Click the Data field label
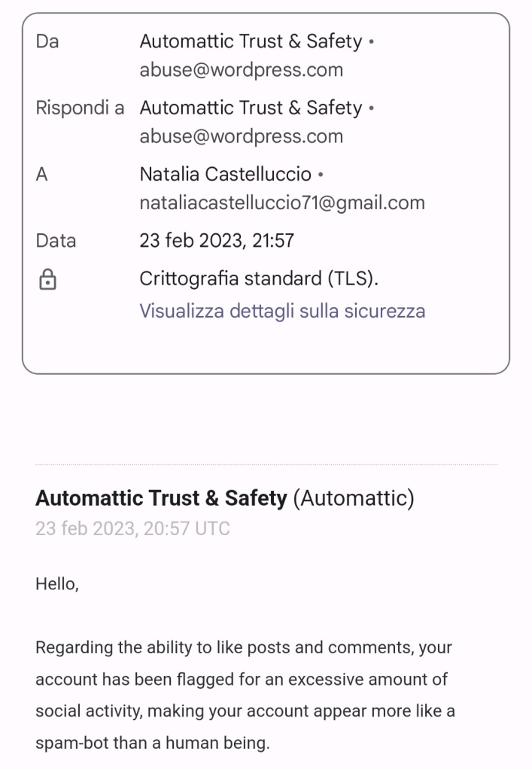Screen dimensions: 532x770 (x=56, y=241)
